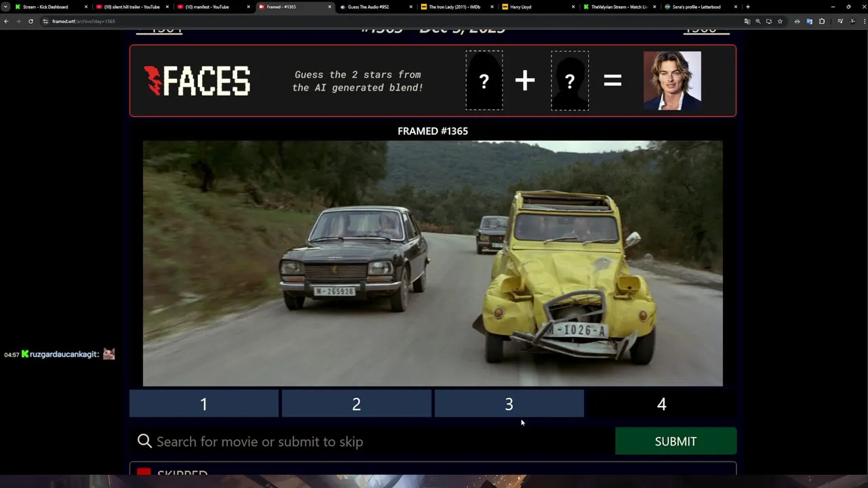Open the Extensions puzzle icon
This screenshot has width=868, height=488.
coord(822,21)
